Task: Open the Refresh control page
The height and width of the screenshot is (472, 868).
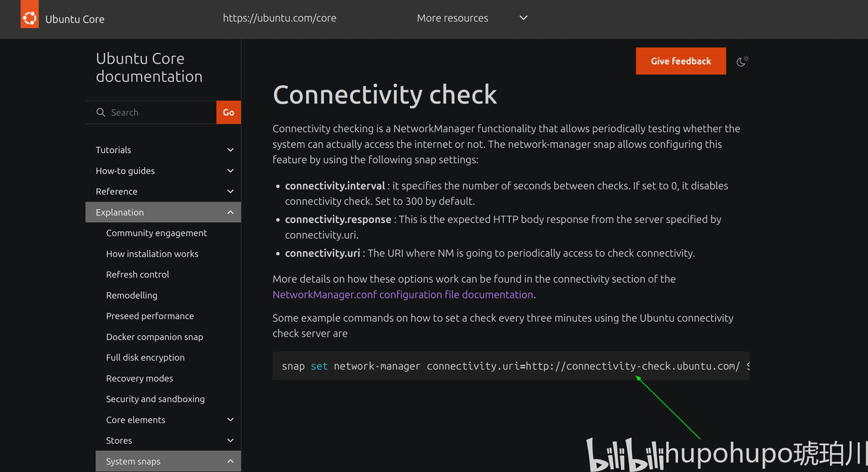Action: (x=138, y=275)
